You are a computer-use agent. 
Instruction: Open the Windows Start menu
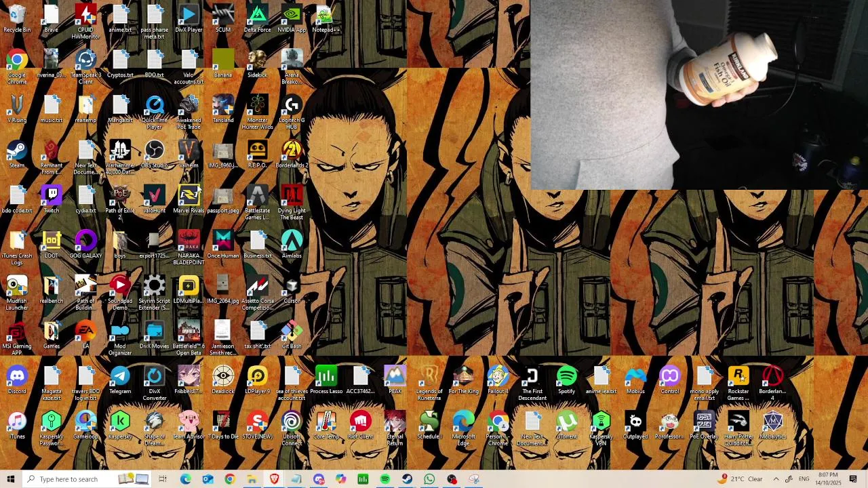(x=11, y=479)
